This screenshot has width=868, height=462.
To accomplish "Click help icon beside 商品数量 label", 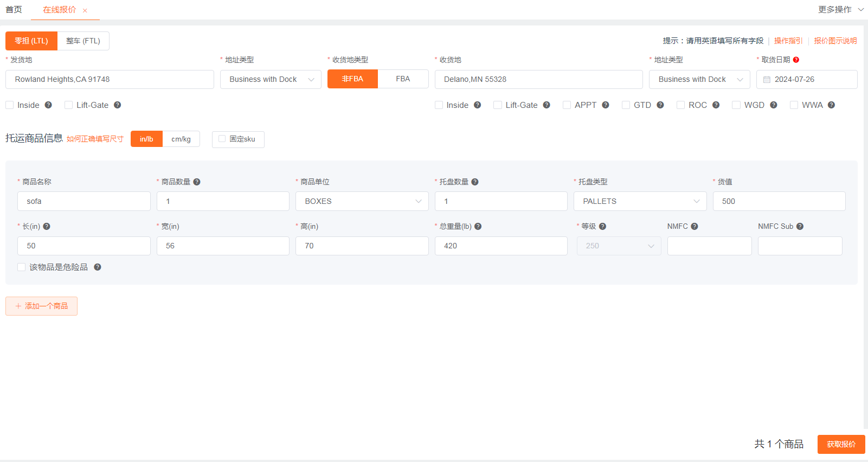I will tap(197, 182).
